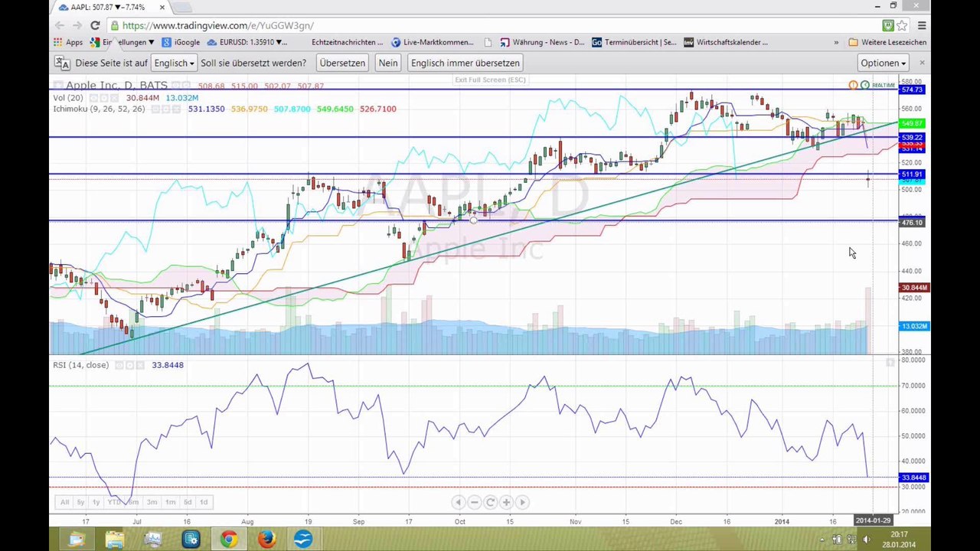Image resolution: width=980 pixels, height=551 pixels.
Task: Open the Apps bookmark shortcut
Action: click(x=68, y=42)
